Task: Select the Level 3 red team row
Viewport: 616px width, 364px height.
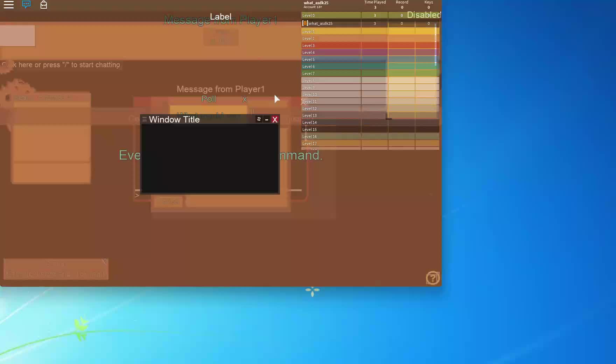Action: (x=331, y=45)
